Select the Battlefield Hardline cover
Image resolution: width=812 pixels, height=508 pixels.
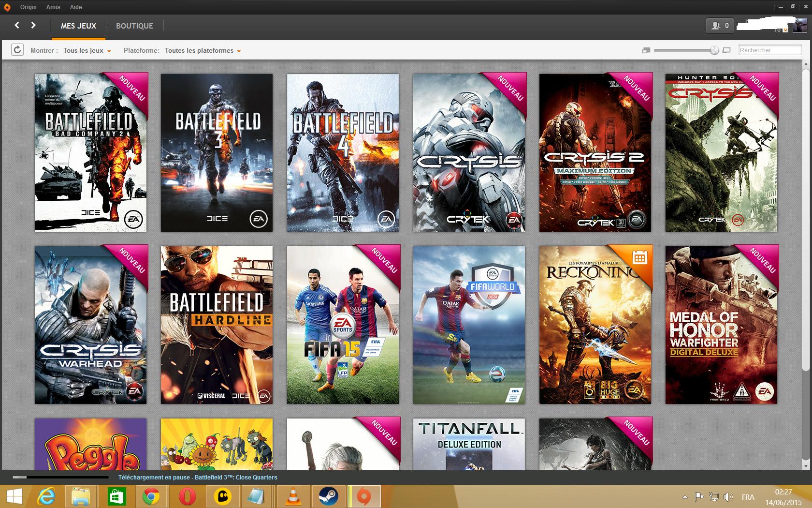217,325
